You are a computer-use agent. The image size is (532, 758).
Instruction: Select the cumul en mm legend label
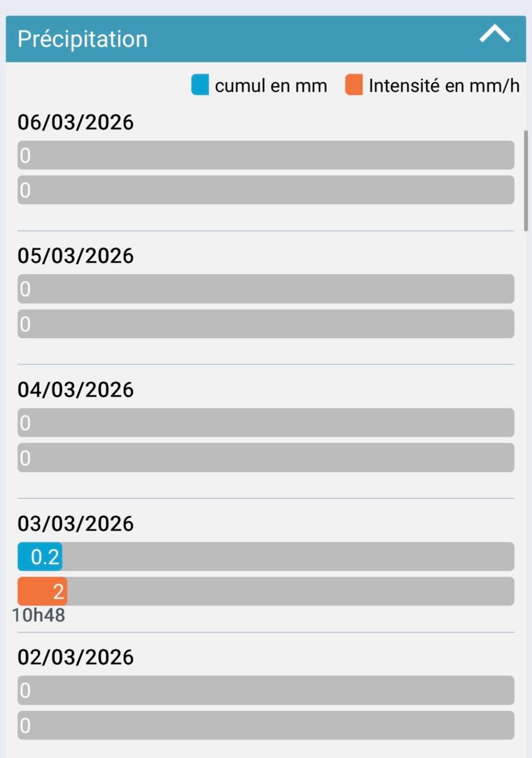[270, 86]
